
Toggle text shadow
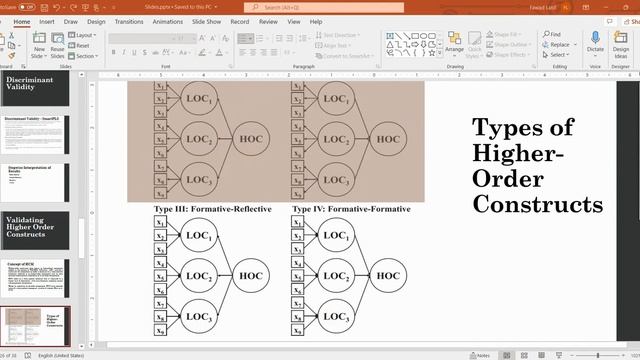point(144,52)
